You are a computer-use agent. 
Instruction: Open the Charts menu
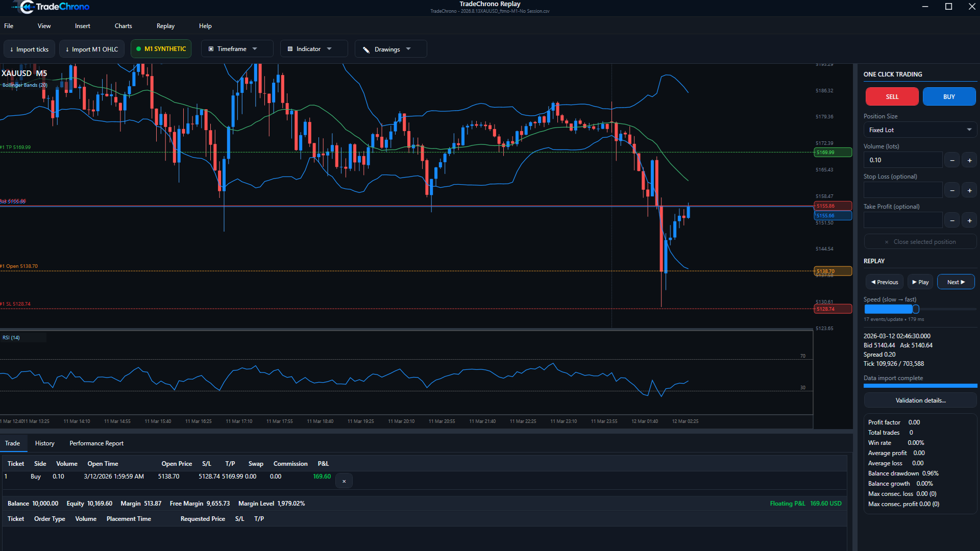(124, 26)
